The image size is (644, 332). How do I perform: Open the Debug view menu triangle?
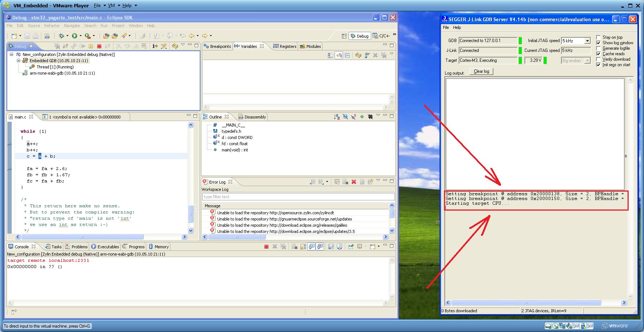coord(183,45)
